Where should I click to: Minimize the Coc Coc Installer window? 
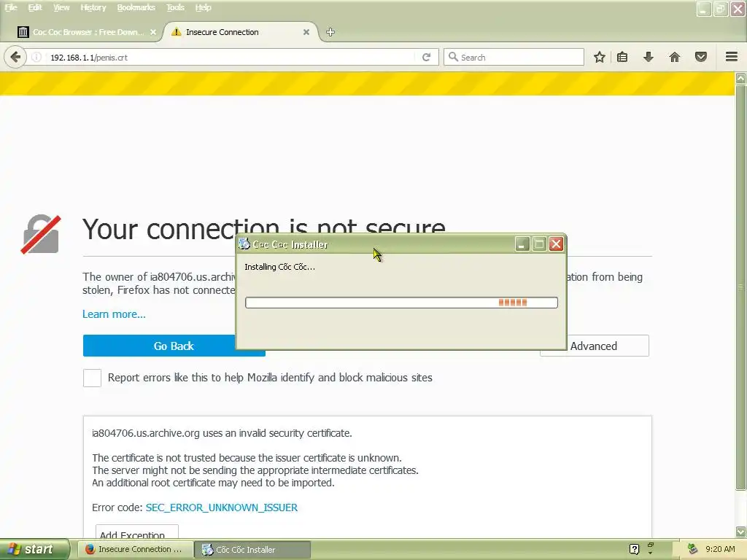(x=522, y=244)
